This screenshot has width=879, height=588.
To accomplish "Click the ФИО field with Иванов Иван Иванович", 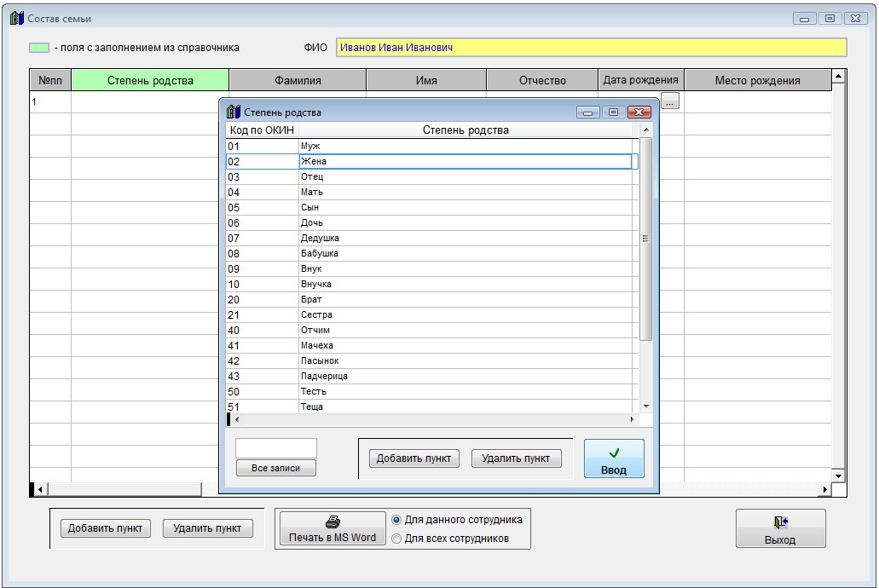I will pos(592,48).
